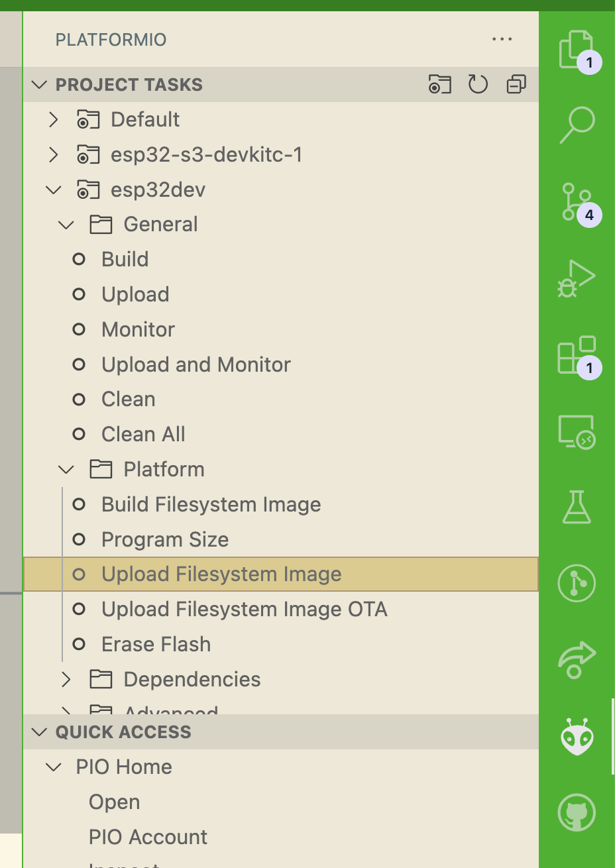
Task: Click the Dependencies folder icon
Action: coord(101,679)
